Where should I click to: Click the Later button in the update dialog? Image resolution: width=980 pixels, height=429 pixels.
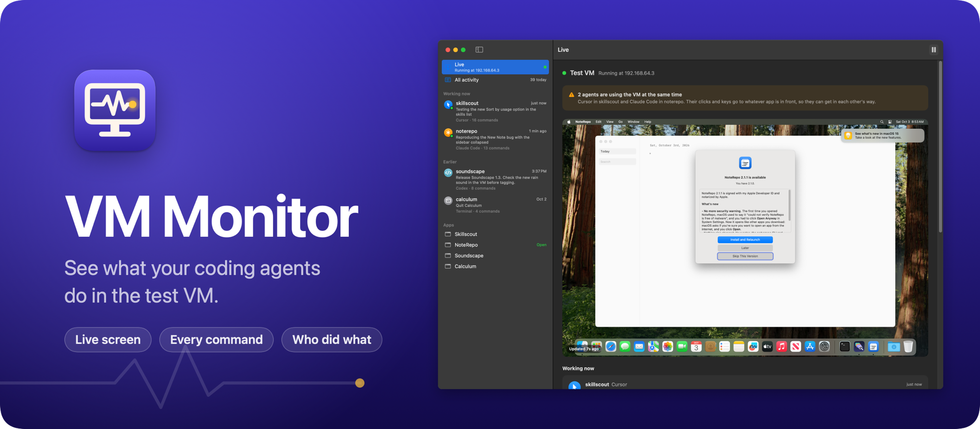point(745,248)
